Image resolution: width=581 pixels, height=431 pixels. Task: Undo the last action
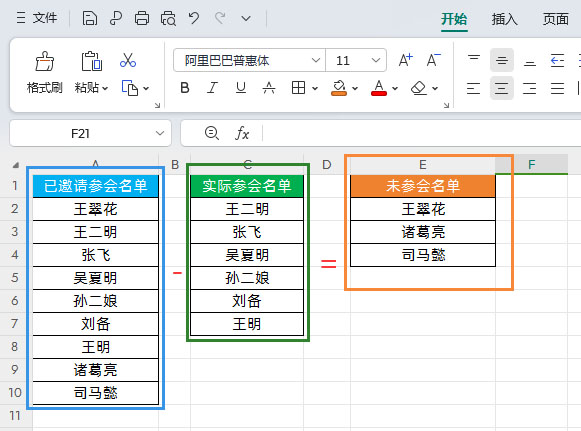194,18
